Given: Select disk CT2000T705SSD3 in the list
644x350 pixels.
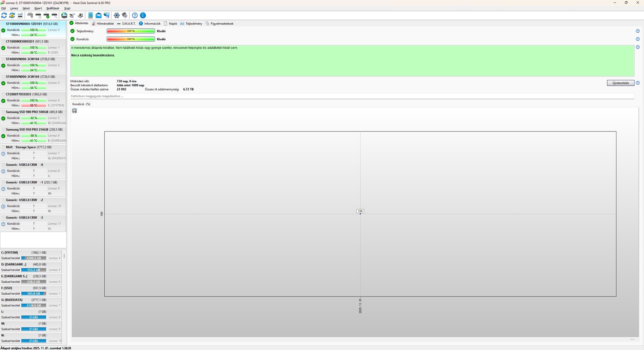Looking at the screenshot, I should pos(33,100).
